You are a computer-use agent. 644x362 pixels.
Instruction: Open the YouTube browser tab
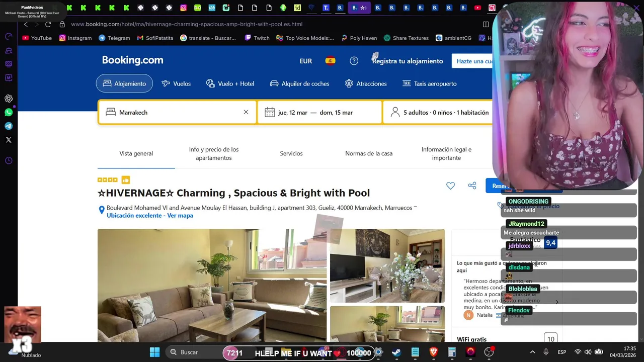[477, 8]
